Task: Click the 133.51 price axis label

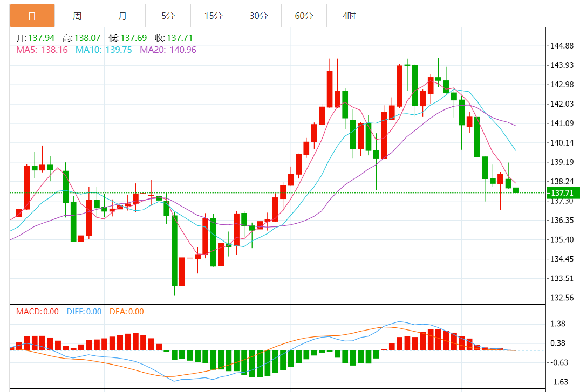Action: pyautogui.click(x=562, y=278)
